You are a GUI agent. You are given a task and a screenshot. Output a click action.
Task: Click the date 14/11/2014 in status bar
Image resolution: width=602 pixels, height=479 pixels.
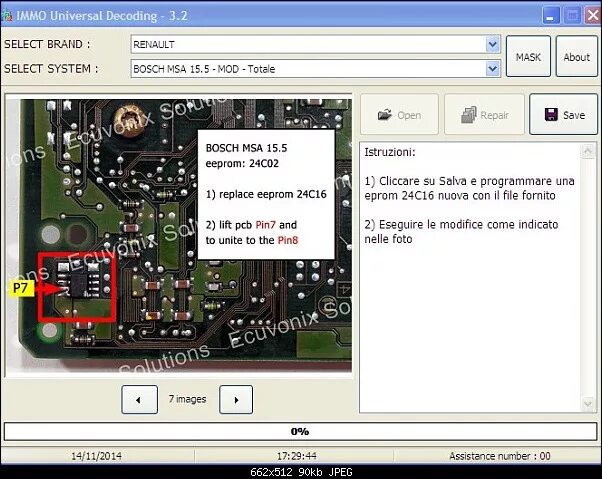[x=96, y=456]
